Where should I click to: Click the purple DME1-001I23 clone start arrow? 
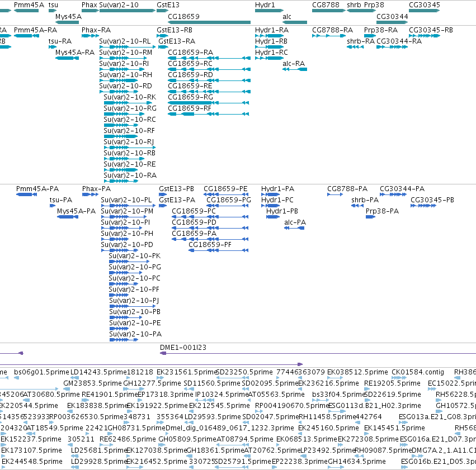click(x=163, y=353)
